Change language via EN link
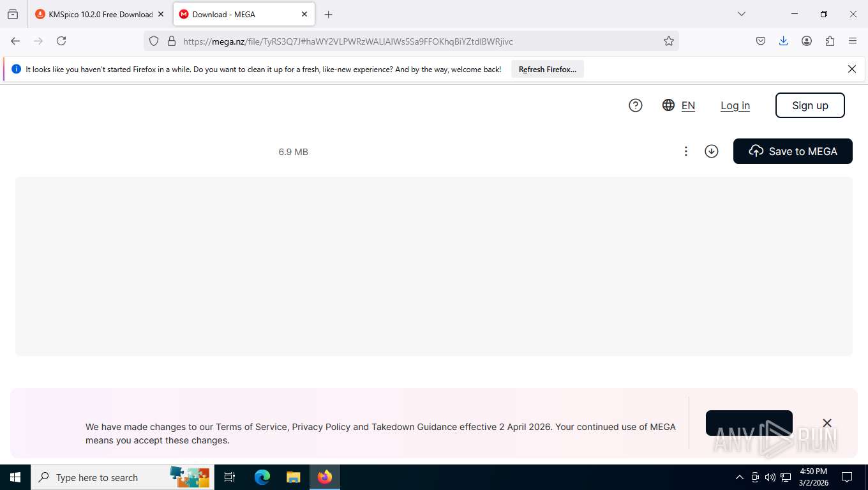The image size is (868, 490). click(688, 106)
